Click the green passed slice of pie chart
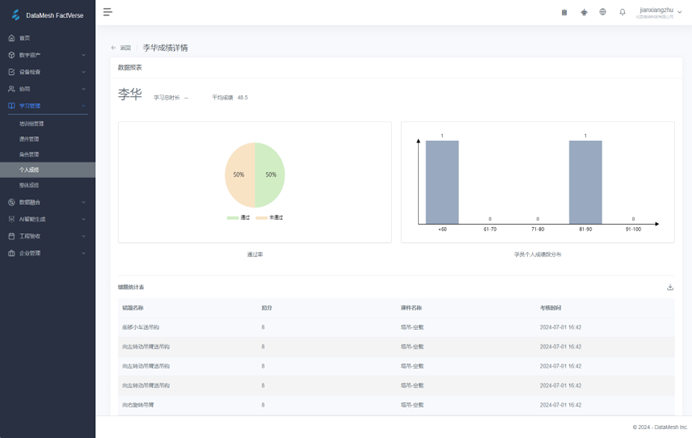 click(270, 175)
